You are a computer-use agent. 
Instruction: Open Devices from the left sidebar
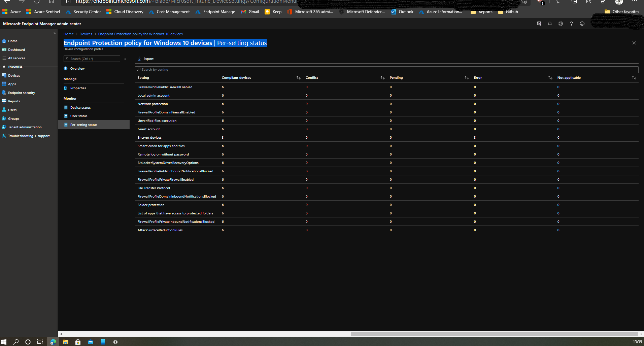tap(13, 75)
